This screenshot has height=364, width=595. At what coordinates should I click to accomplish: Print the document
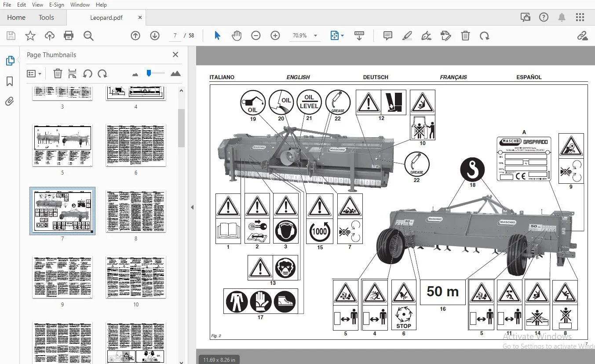point(69,36)
